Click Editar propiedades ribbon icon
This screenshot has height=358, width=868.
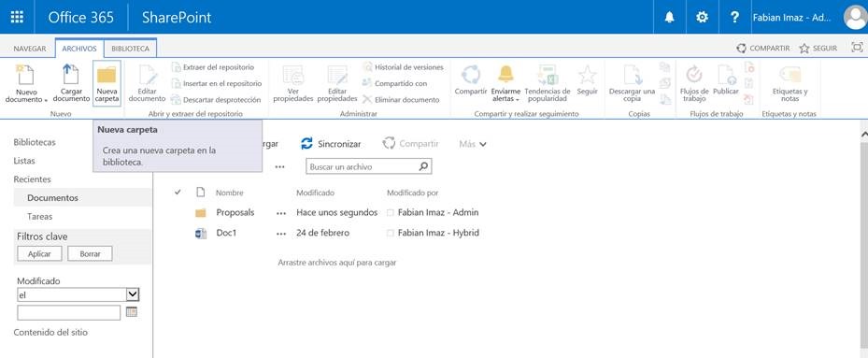coord(337,84)
